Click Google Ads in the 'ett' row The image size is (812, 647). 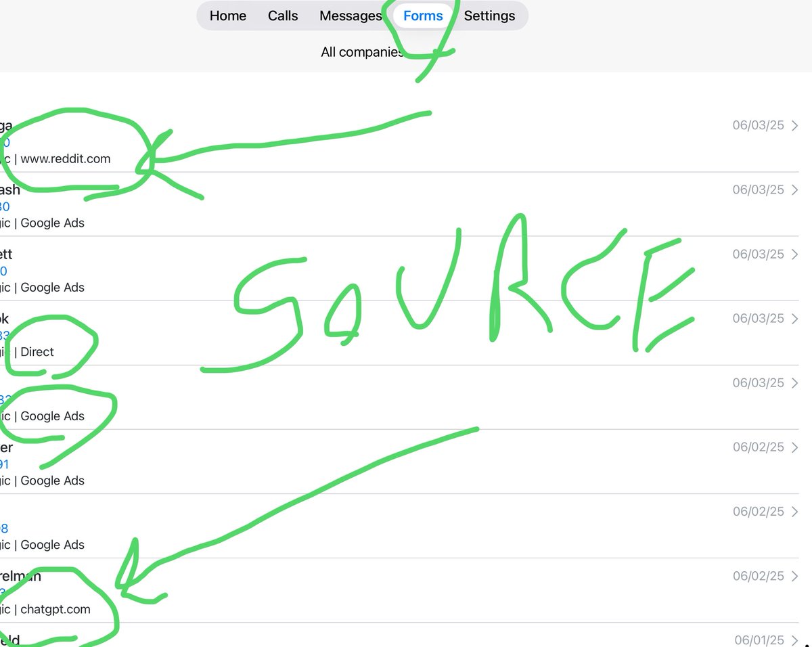(53, 287)
